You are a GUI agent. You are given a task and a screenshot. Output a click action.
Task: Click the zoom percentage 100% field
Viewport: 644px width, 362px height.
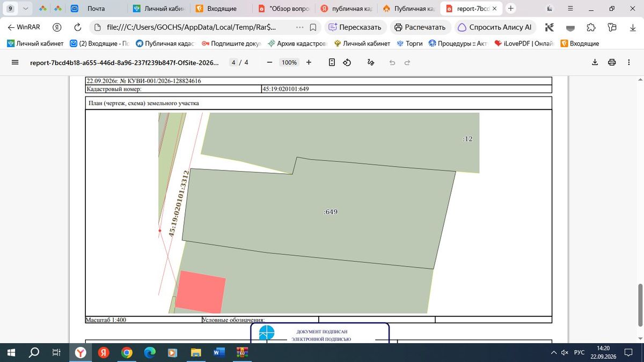tap(289, 62)
